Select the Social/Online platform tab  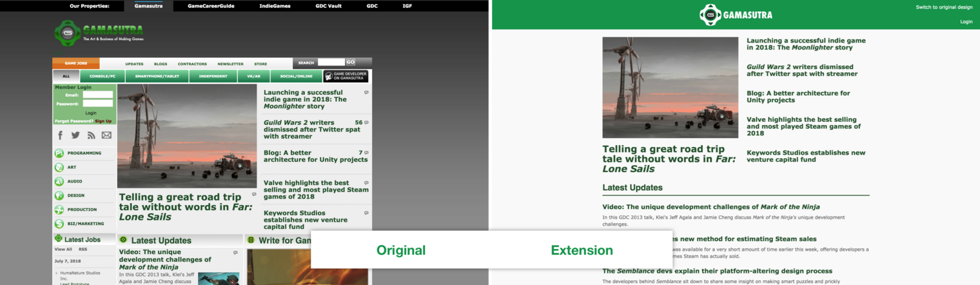tap(296, 76)
